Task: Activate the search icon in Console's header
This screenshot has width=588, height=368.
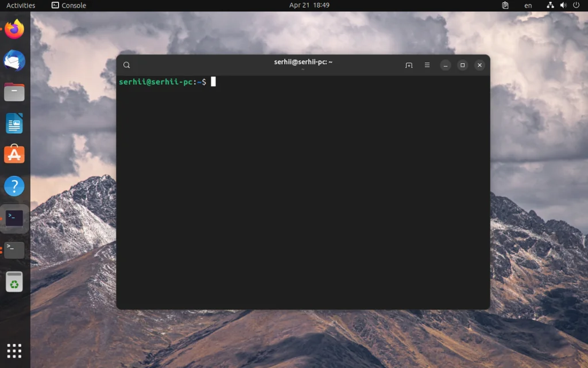Action: point(127,64)
